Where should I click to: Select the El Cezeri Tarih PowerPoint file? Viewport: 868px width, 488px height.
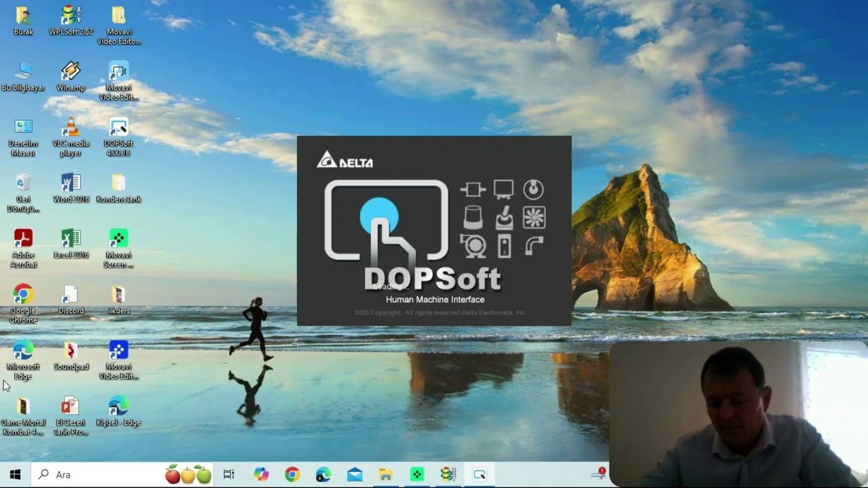point(71,416)
